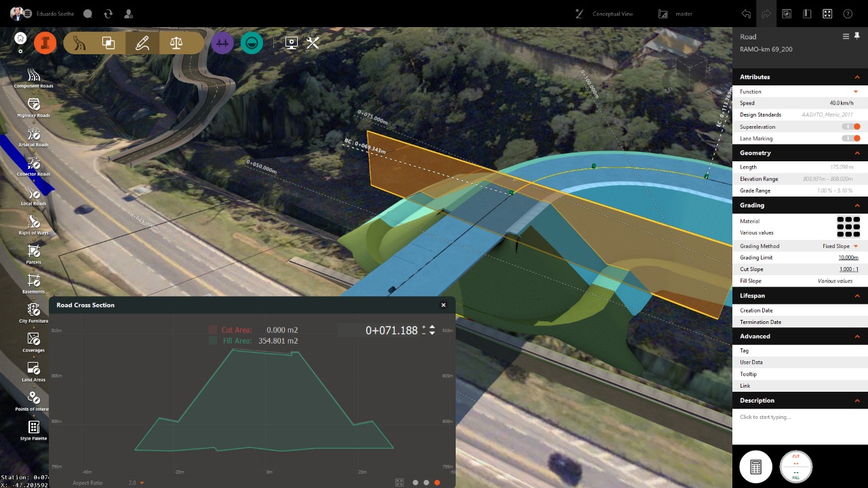This screenshot has height=488, width=868.
Task: Open the wrench and screwdriver settings tools
Action: [313, 43]
